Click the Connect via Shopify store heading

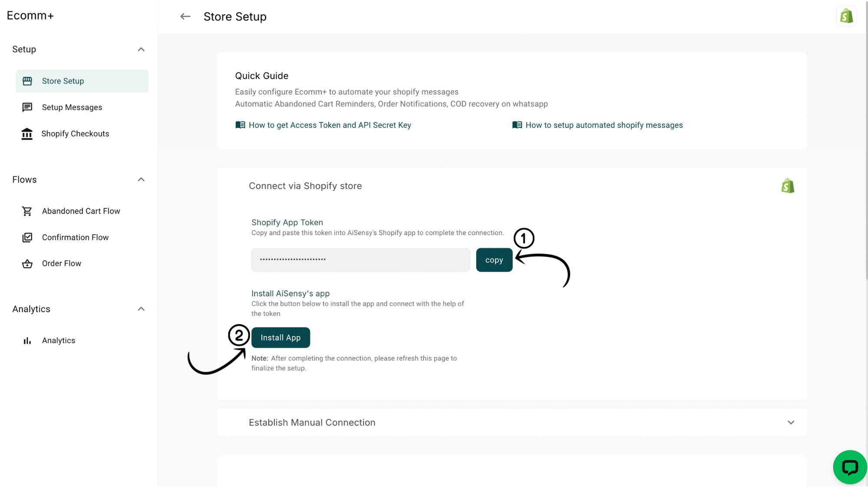click(x=305, y=186)
